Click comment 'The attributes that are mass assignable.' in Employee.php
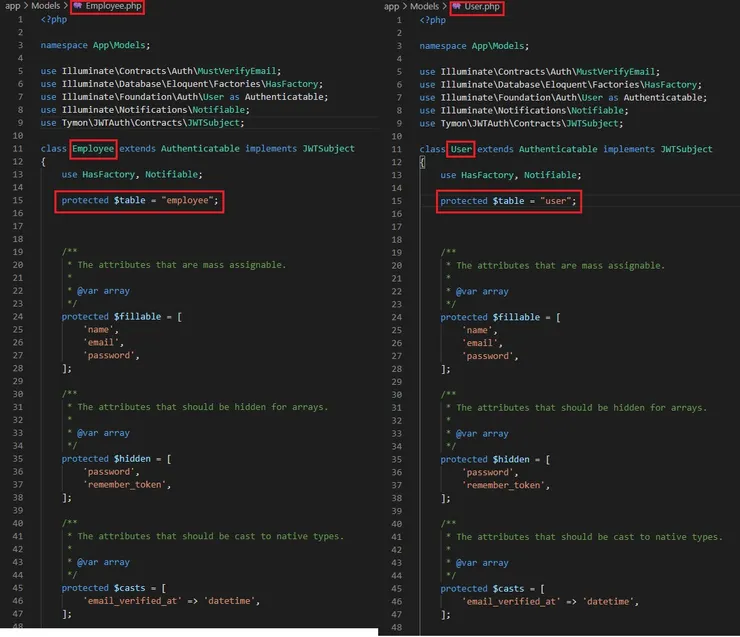Image resolution: width=740 pixels, height=637 pixels. pos(182,265)
